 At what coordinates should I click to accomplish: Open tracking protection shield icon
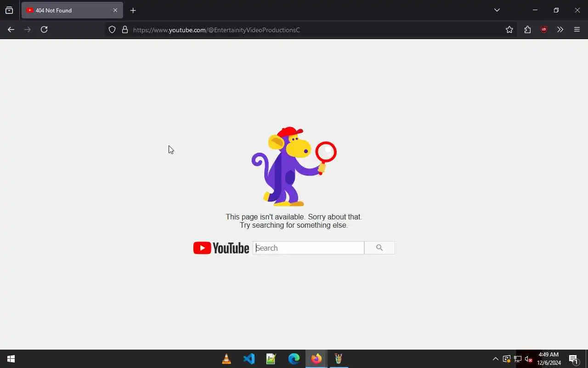click(x=112, y=29)
